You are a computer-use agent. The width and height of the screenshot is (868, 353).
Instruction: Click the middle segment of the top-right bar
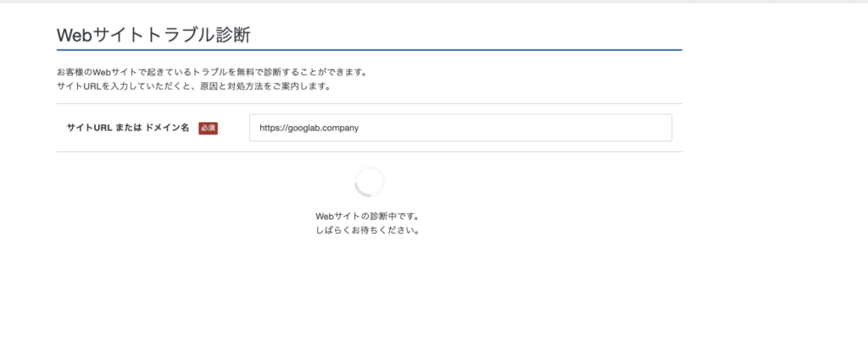coord(736,2)
